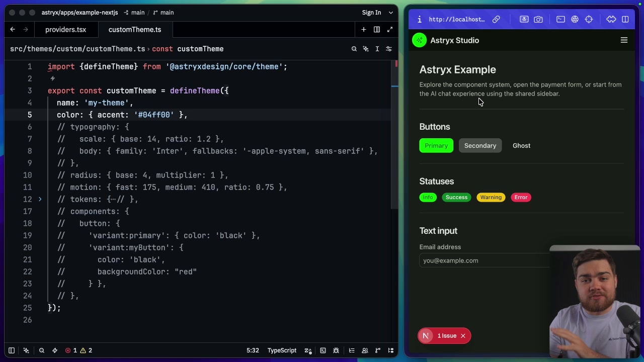Screen dimensions: 644x362
Task: Click the code action sparkle on line 2
Action: coord(52,78)
